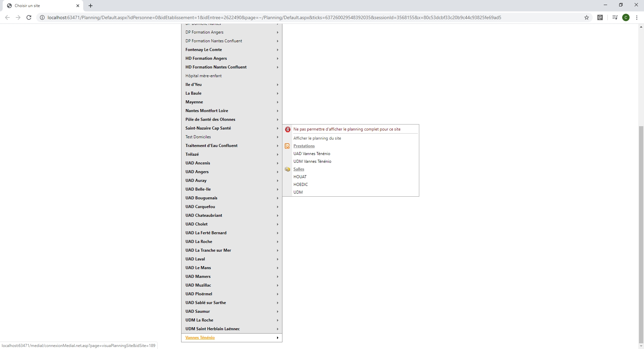Expand the UAD Laval submenu arrow

tap(278, 259)
